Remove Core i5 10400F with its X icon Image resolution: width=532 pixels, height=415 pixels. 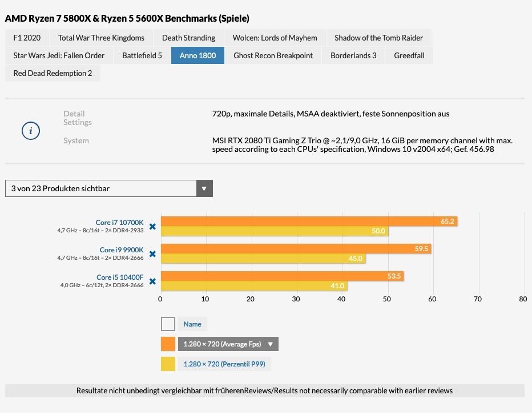(152, 281)
